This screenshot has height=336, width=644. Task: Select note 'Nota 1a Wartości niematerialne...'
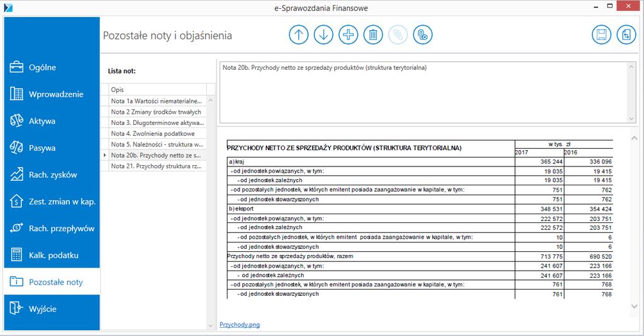[157, 101]
